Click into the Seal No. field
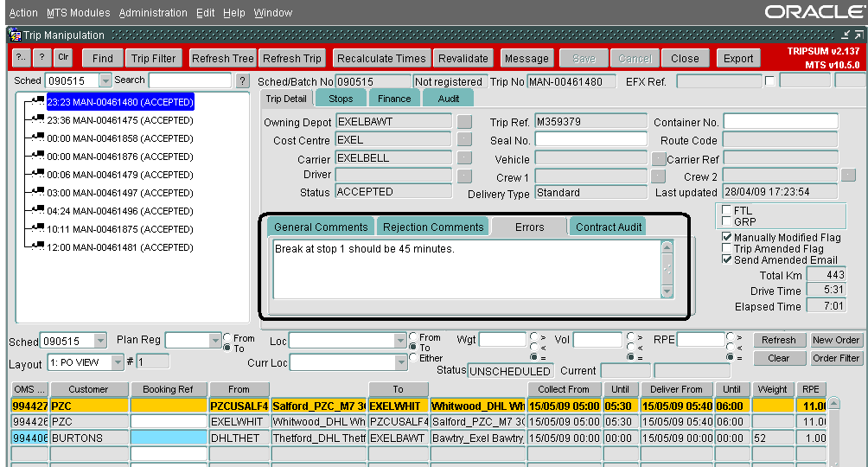Viewport: 868px width, 467px height. (x=590, y=139)
